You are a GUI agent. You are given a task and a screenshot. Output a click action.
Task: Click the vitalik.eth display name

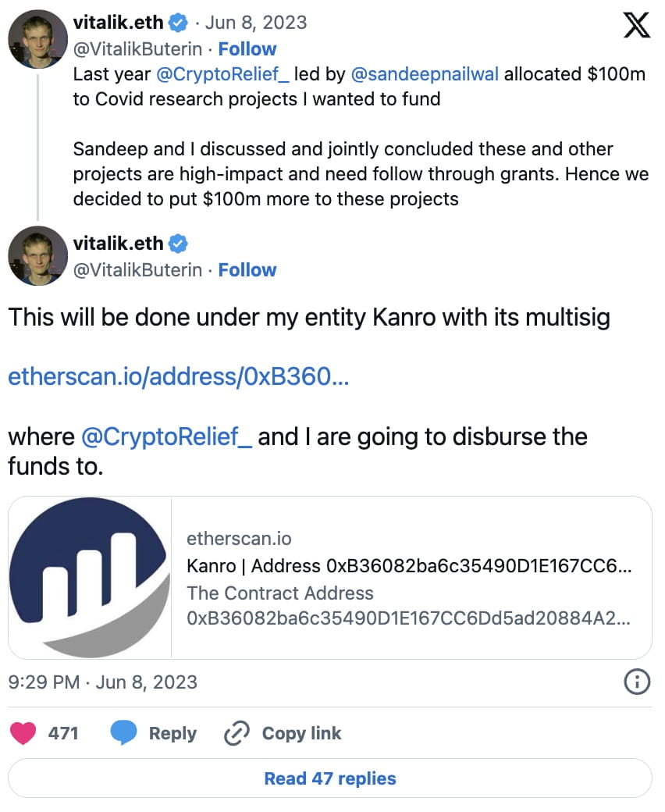119,243
